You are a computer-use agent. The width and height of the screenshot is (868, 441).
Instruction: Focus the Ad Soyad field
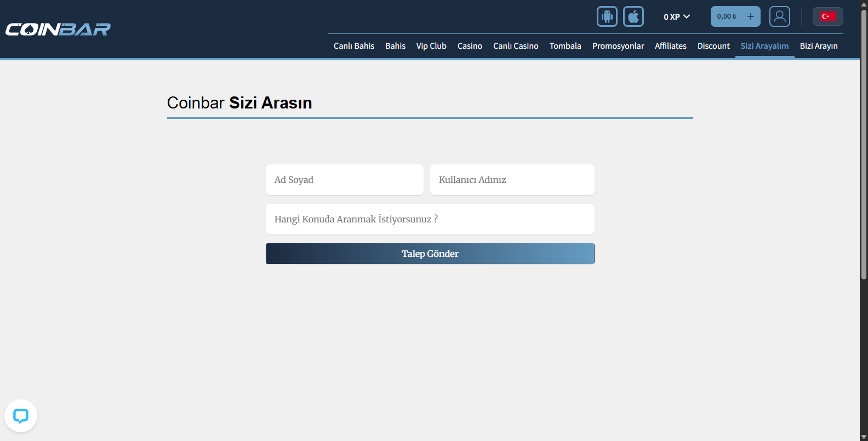tap(345, 180)
